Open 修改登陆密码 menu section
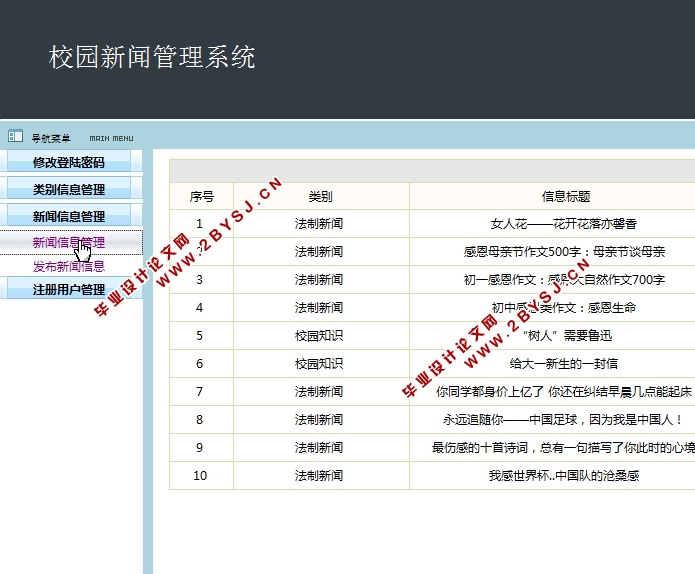The height and width of the screenshot is (574, 695). click(x=69, y=162)
